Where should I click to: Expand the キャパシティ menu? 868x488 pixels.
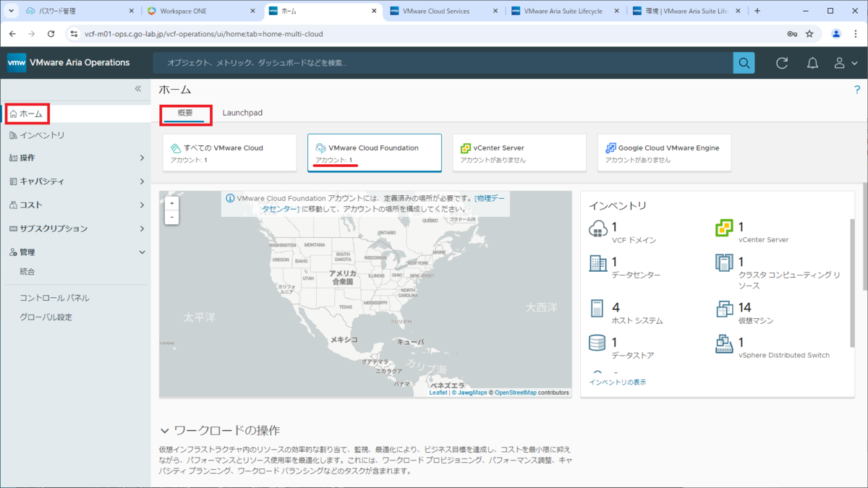point(75,181)
